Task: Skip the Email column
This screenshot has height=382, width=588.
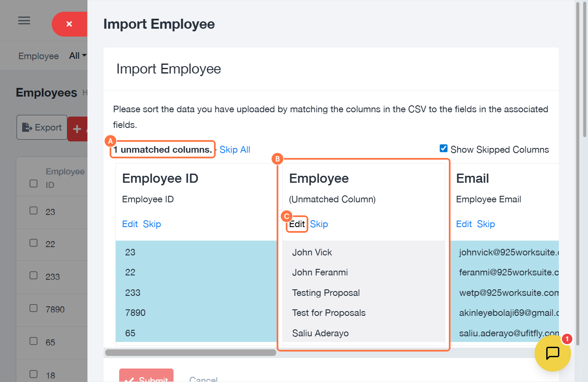Action: point(486,224)
